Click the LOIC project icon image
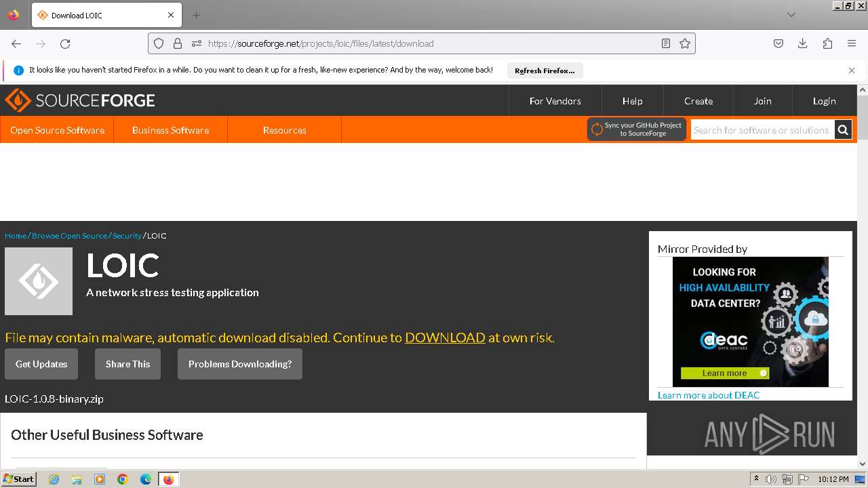 (x=39, y=281)
